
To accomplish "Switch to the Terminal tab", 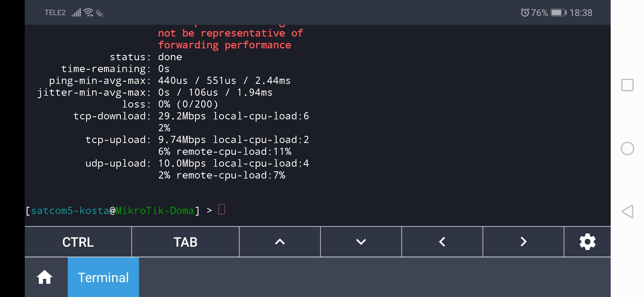I will [x=103, y=277].
